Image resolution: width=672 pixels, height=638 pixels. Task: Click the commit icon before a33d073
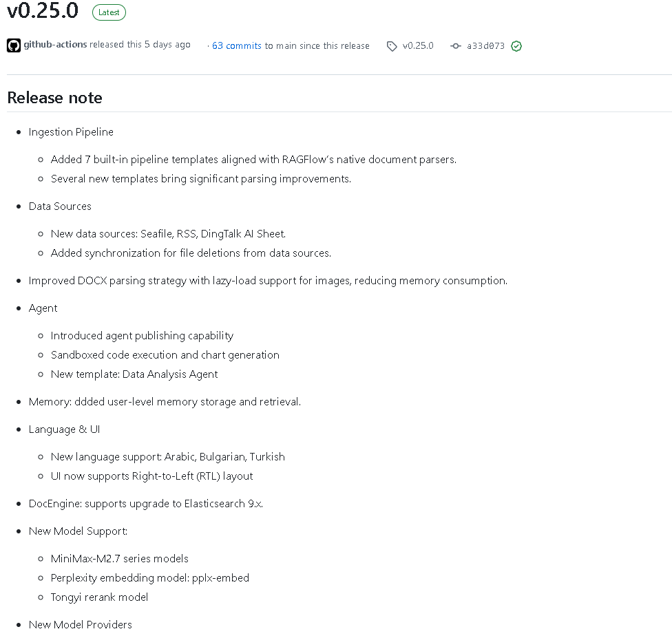click(x=455, y=46)
